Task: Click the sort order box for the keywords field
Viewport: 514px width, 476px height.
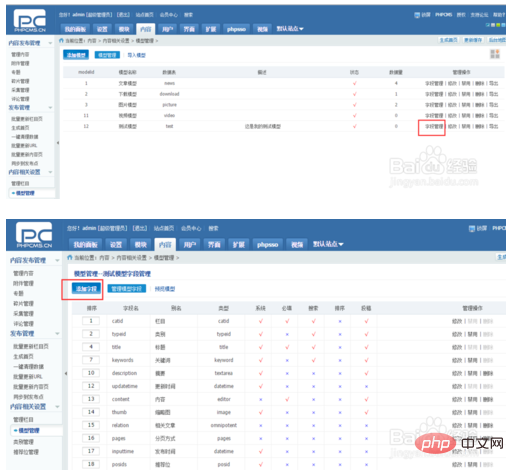Action: pyautogui.click(x=91, y=360)
